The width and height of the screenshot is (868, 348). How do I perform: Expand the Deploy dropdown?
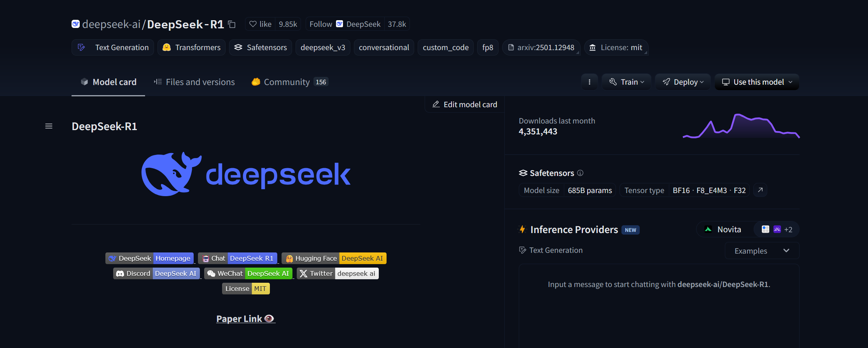tap(683, 82)
